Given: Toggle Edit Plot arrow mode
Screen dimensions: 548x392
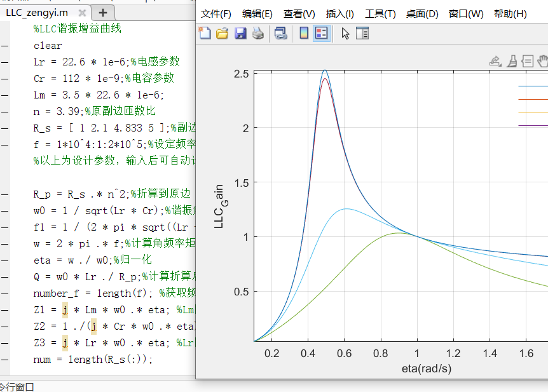Looking at the screenshot, I should 345,34.
